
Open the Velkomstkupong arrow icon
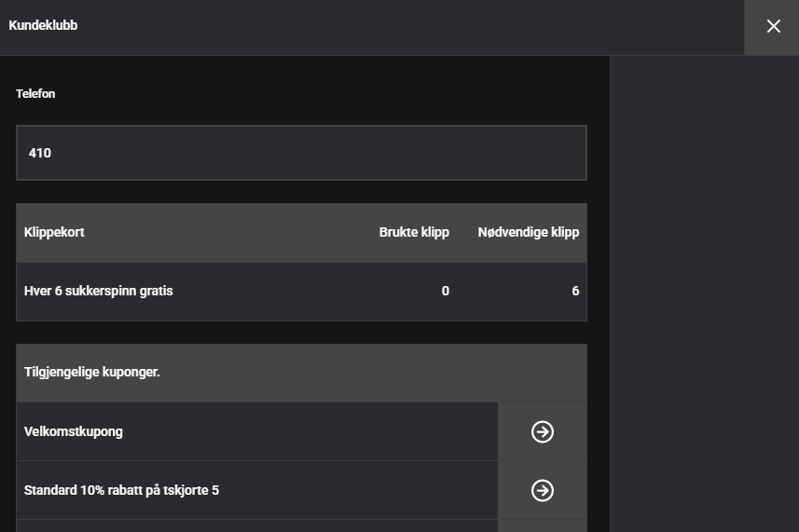tap(543, 431)
